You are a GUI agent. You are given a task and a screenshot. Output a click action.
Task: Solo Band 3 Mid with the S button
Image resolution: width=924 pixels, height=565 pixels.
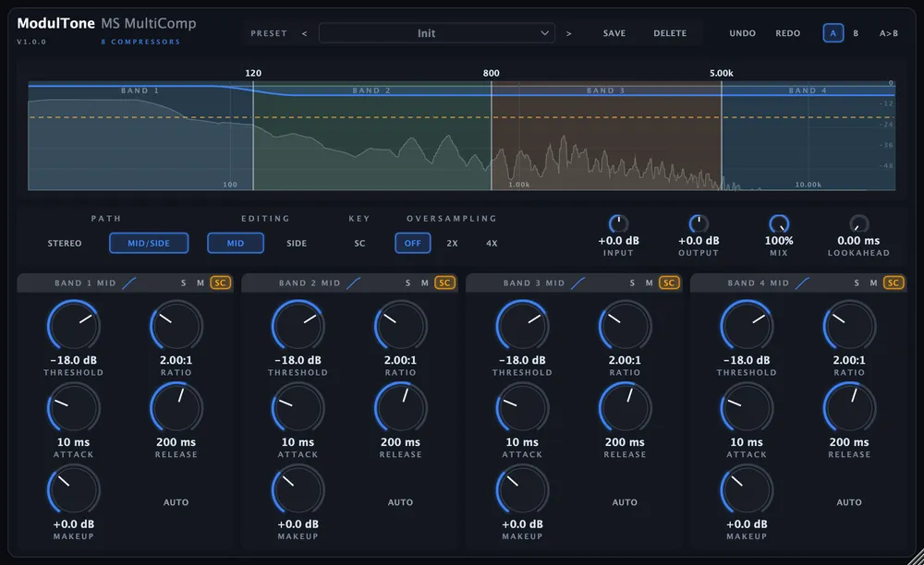[632, 283]
